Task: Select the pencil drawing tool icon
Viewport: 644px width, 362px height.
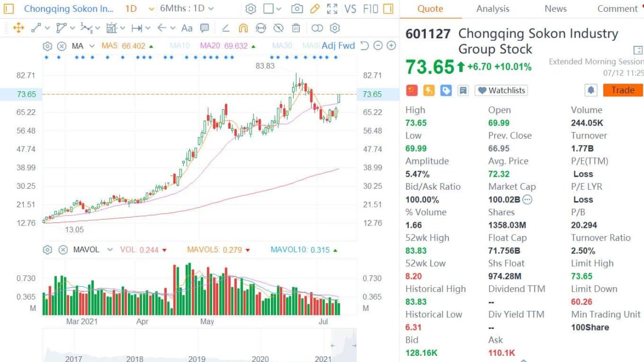Action: point(315,9)
